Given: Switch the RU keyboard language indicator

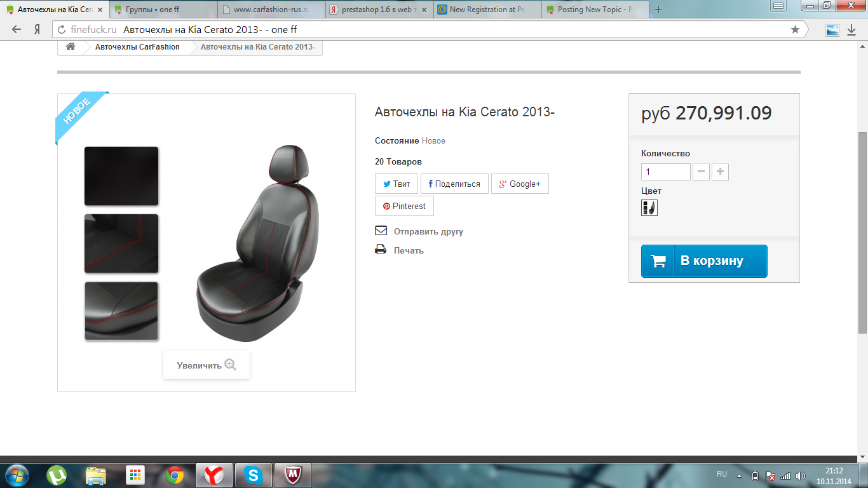Looking at the screenshot, I should click(x=722, y=474).
